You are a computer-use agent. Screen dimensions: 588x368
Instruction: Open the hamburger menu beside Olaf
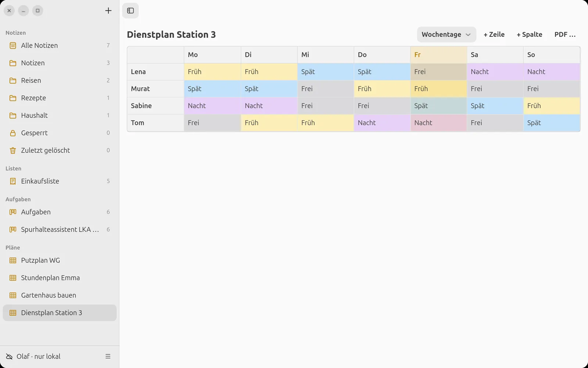(x=108, y=356)
